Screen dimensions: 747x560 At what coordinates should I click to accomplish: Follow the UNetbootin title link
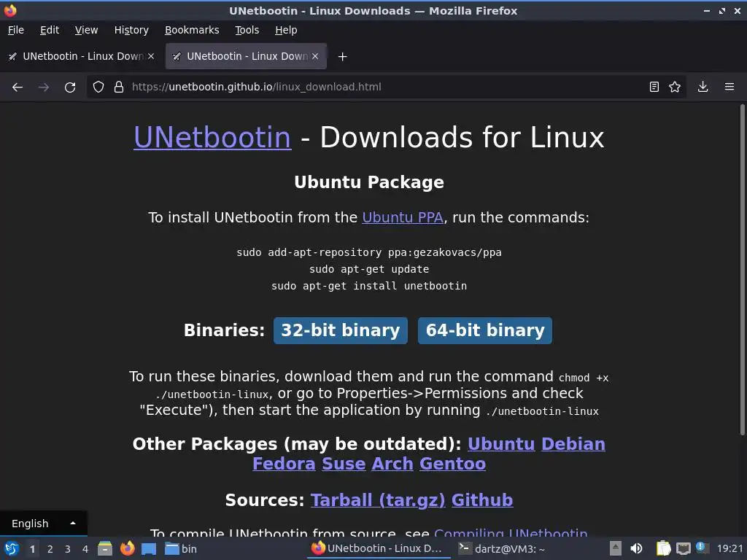(x=212, y=138)
